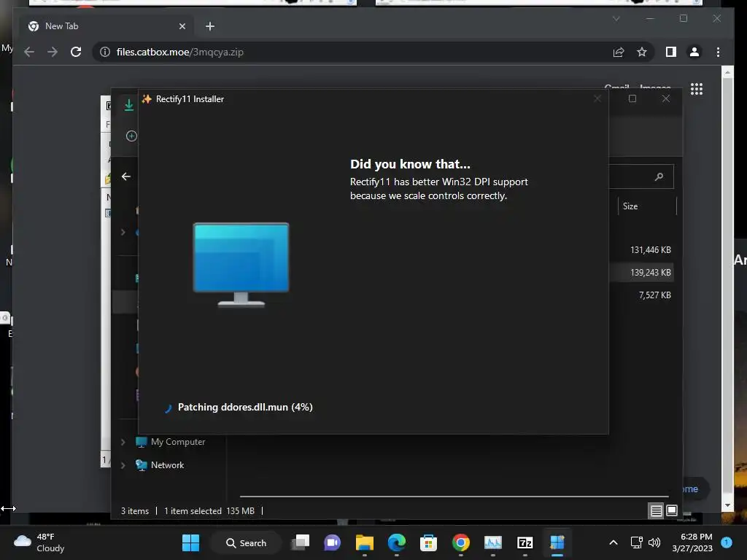Open Microsoft Edge from the taskbar
This screenshot has height=560, width=747.
[396, 542]
